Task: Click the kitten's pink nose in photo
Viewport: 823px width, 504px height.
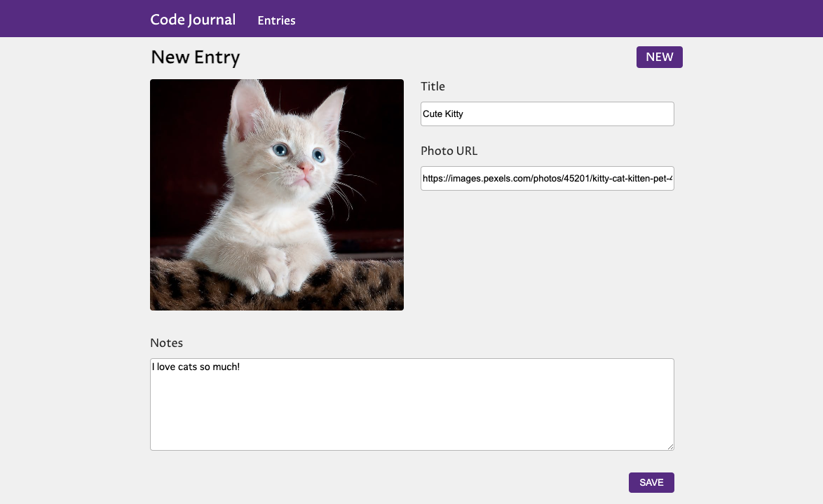Action: point(304,170)
